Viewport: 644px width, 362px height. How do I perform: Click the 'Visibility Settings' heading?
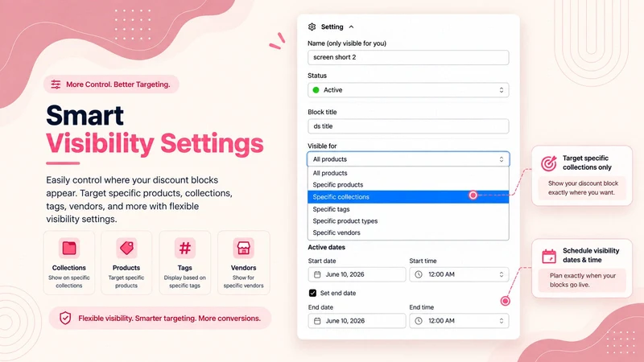pyautogui.click(x=155, y=144)
